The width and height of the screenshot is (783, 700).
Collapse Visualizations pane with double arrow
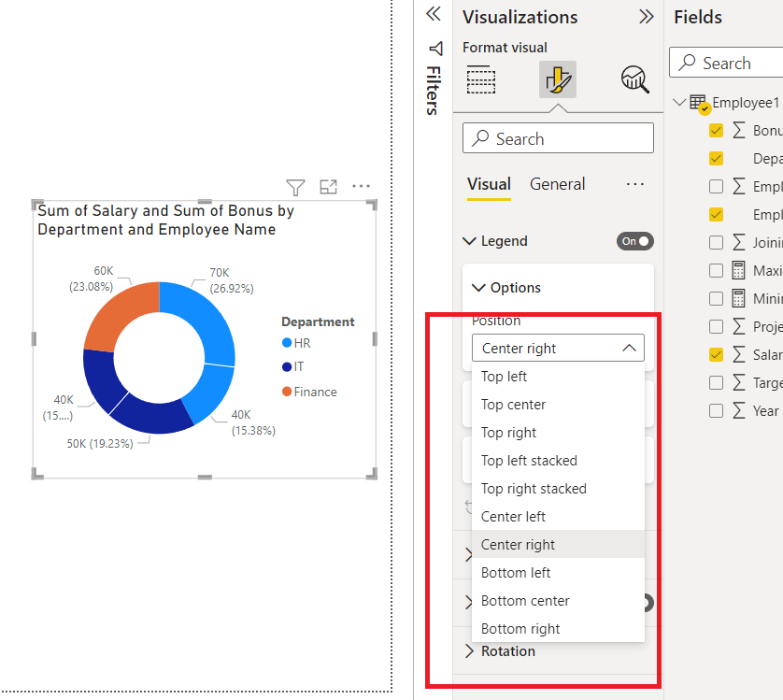647,17
